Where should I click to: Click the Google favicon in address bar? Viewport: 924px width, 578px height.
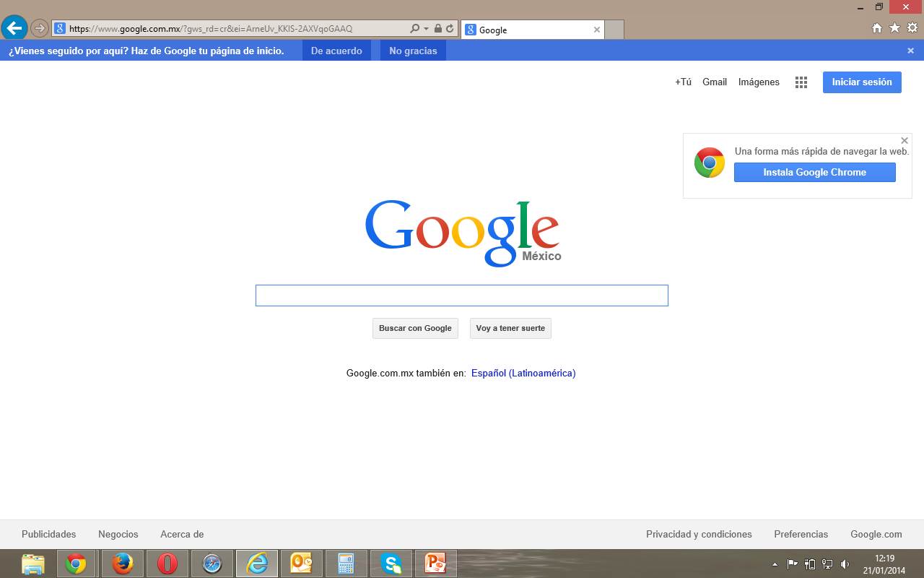point(60,29)
